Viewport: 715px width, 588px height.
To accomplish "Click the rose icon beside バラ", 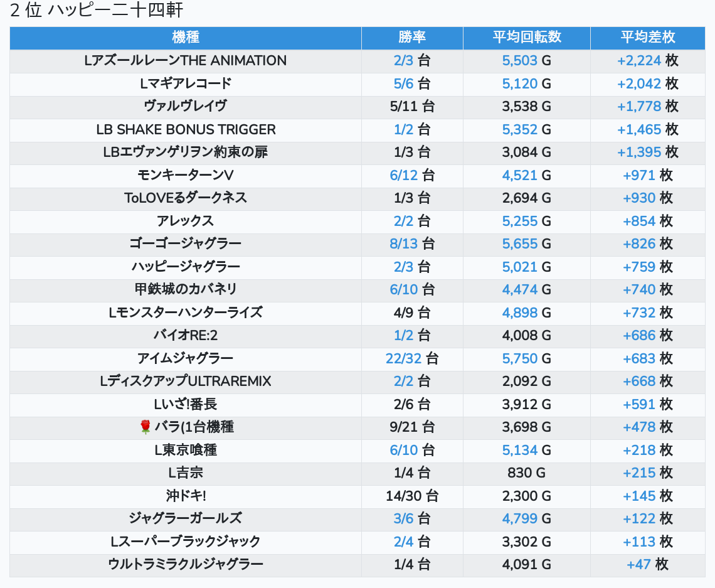I will coord(146,427).
